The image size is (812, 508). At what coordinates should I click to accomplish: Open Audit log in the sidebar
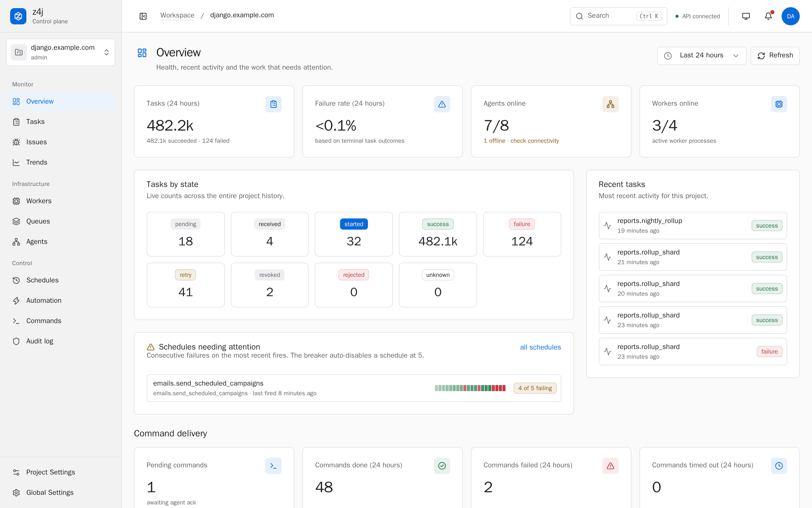(x=61, y=341)
